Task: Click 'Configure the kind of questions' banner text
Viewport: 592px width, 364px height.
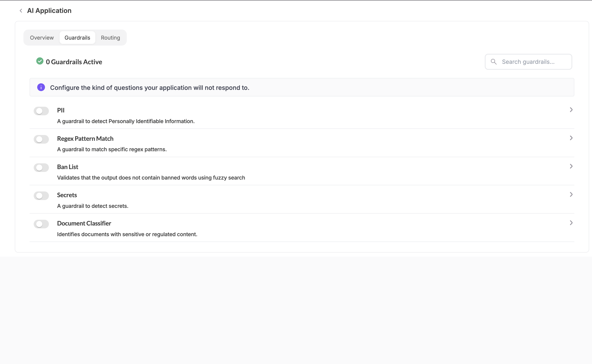Action: pos(150,88)
